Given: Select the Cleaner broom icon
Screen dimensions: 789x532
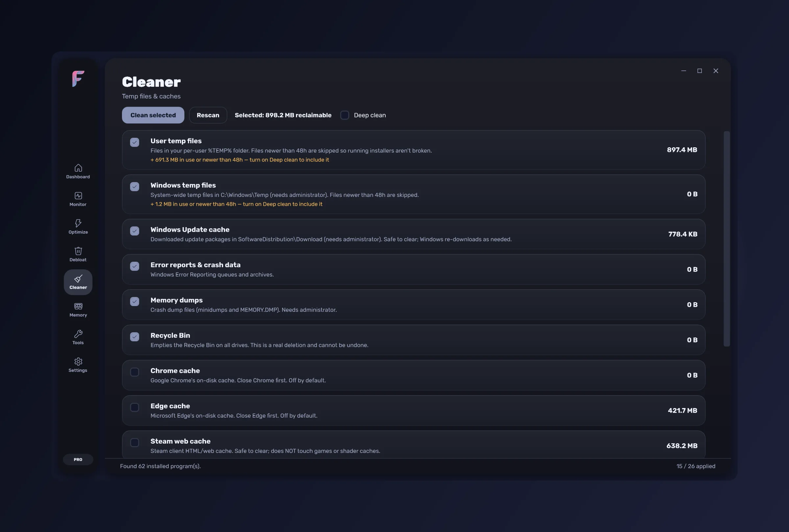Looking at the screenshot, I should [x=78, y=279].
